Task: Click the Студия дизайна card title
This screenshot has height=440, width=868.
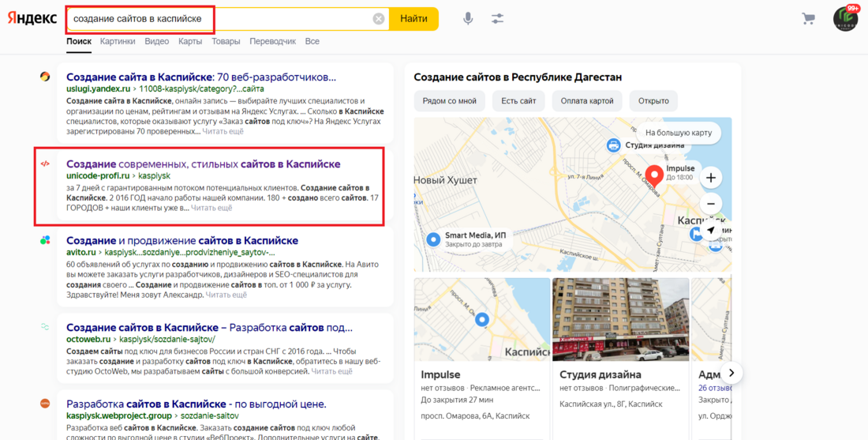Action: click(x=600, y=374)
